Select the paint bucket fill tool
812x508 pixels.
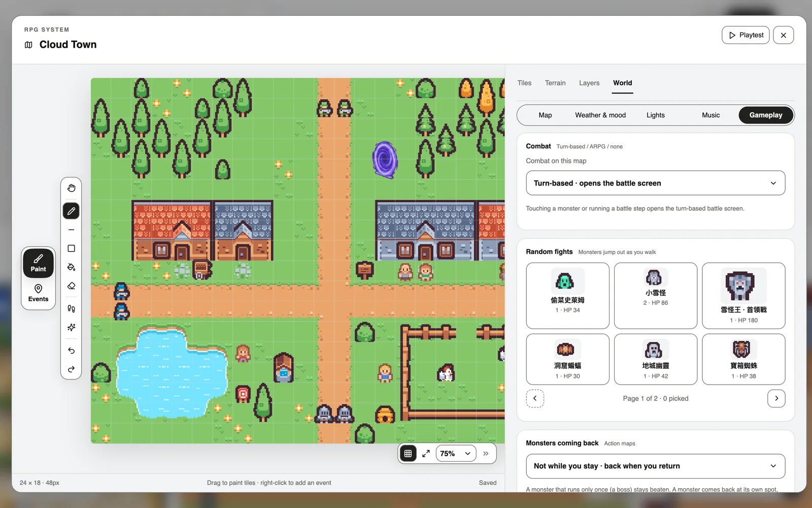[x=71, y=267]
